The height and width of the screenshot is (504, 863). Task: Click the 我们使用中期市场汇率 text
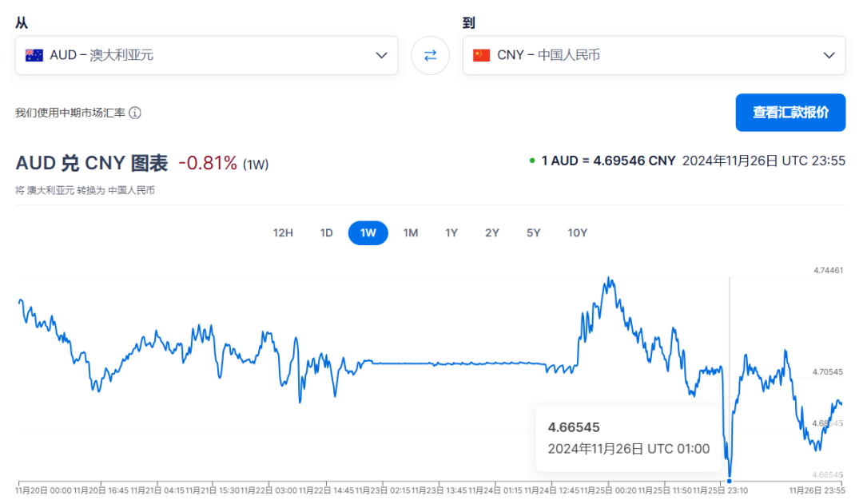tap(70, 113)
